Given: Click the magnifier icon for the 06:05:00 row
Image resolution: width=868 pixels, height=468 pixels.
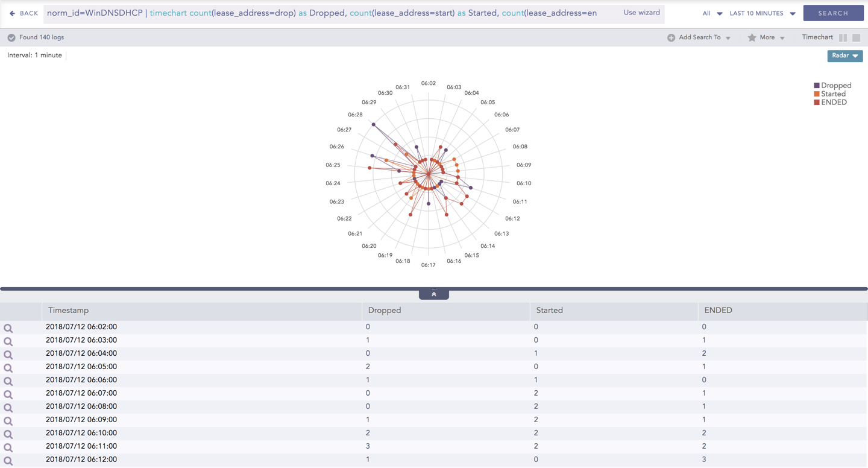Looking at the screenshot, I should pos(8,368).
